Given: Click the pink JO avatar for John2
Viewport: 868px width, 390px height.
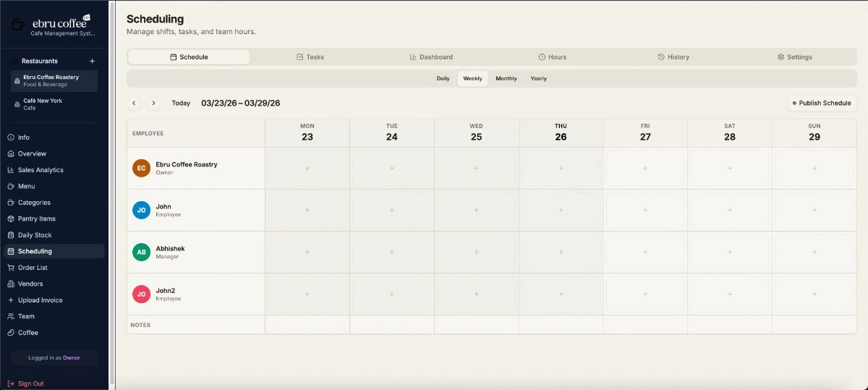Looking at the screenshot, I should point(141,294).
